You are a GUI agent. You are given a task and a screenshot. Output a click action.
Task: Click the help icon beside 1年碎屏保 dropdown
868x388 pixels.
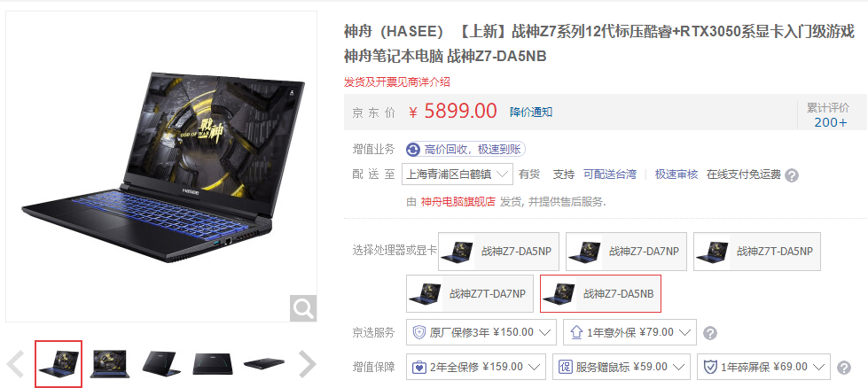[x=844, y=368]
